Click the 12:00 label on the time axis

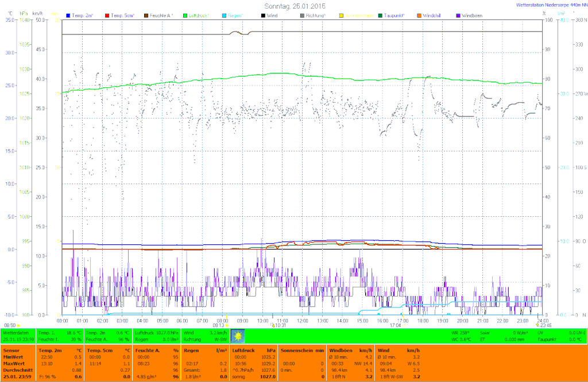302,320
